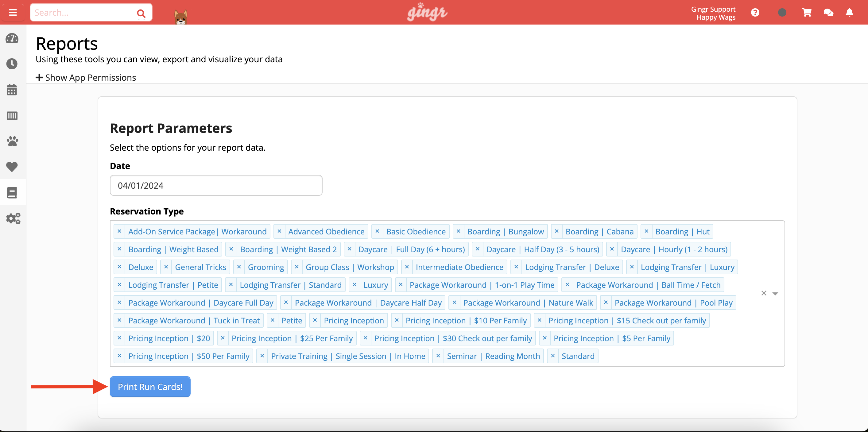Screen dimensions: 868x432
Task: Click Pricing Inception | $25 Per Family label
Action: [292, 338]
